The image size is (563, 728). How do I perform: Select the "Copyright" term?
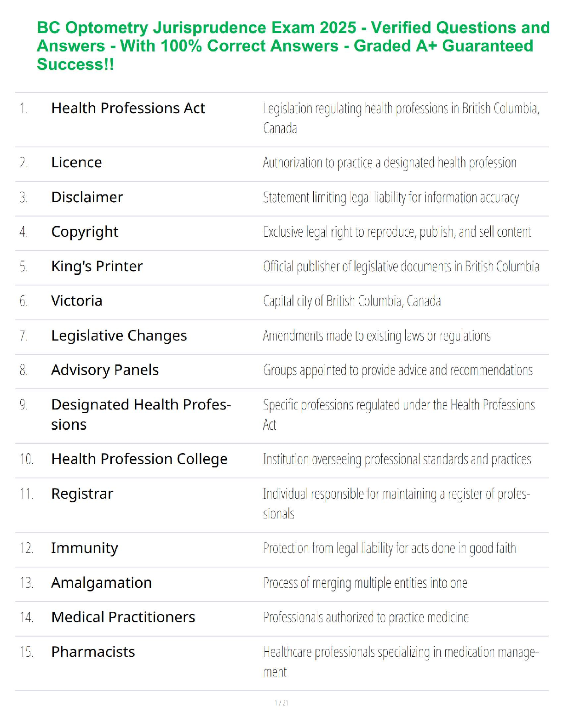click(x=85, y=232)
